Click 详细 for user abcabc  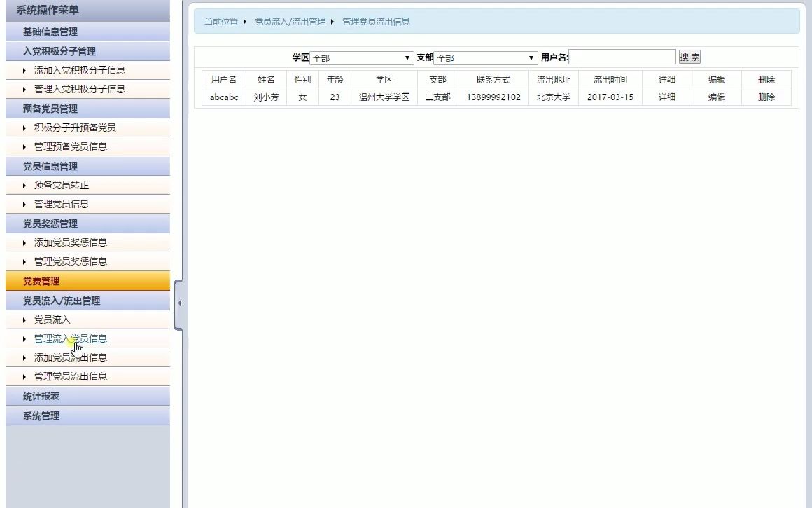[666, 97]
